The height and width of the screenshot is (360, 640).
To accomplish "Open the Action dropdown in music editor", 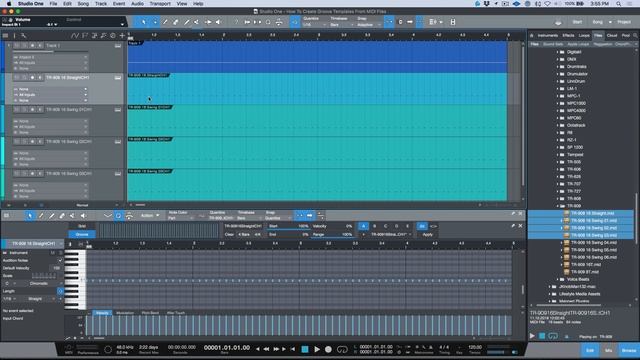I will [x=150, y=216].
